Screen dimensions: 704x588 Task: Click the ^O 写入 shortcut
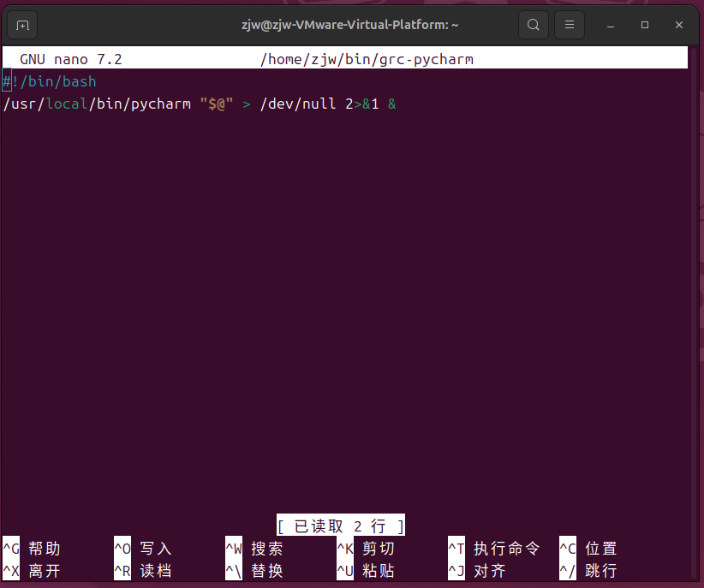point(143,549)
